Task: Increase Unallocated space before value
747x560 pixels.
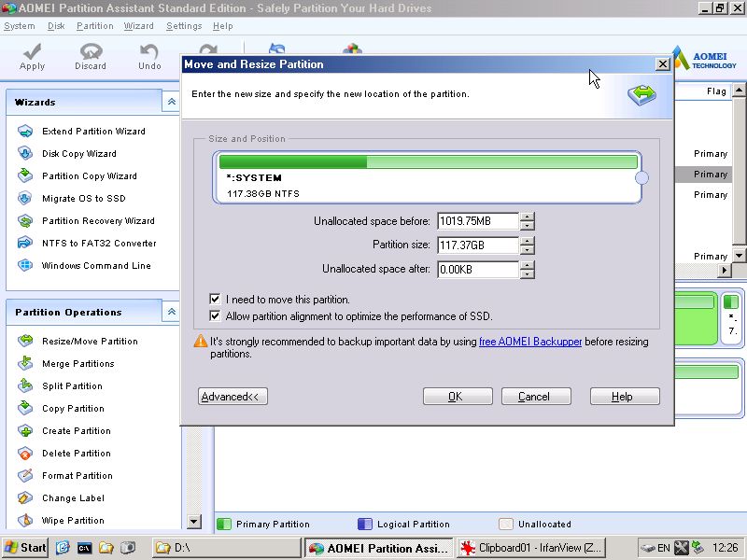Action: pos(528,217)
